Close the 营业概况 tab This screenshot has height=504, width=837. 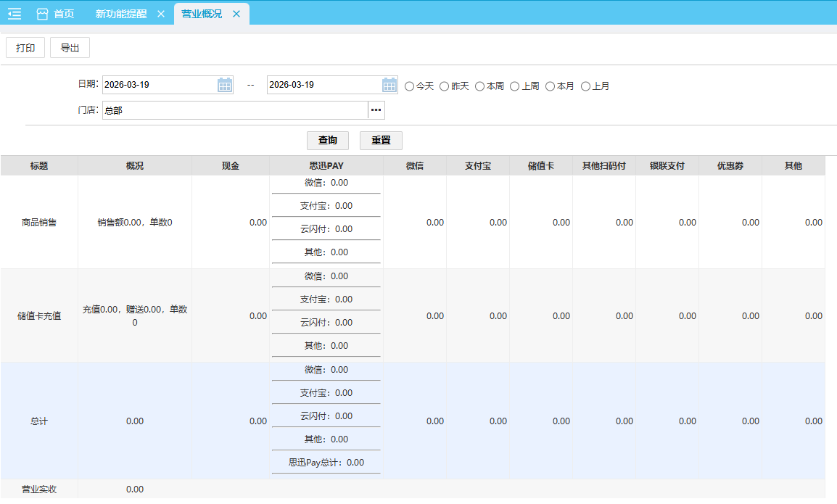pyautogui.click(x=236, y=14)
